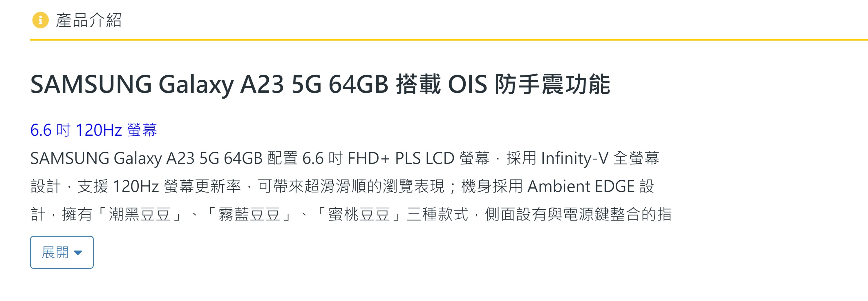
Task: Select the 蜜桃豆豆 color name
Action: click(x=359, y=214)
